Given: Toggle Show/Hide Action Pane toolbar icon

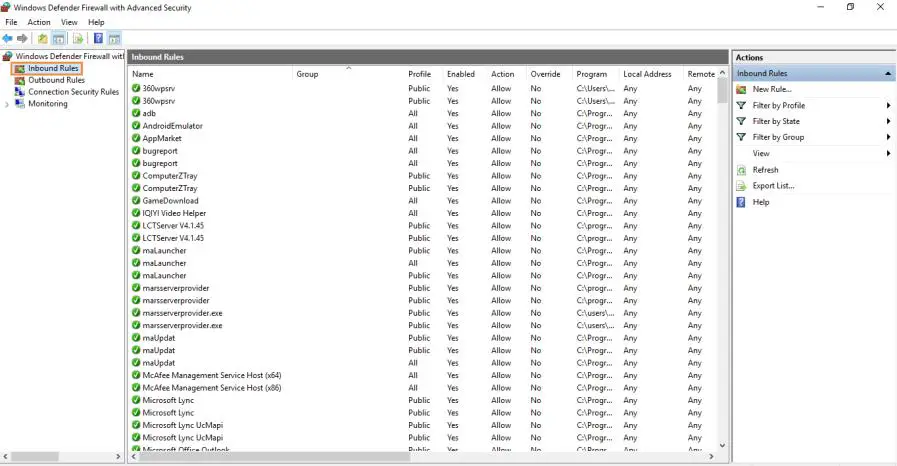Looking at the screenshot, I should [114, 38].
